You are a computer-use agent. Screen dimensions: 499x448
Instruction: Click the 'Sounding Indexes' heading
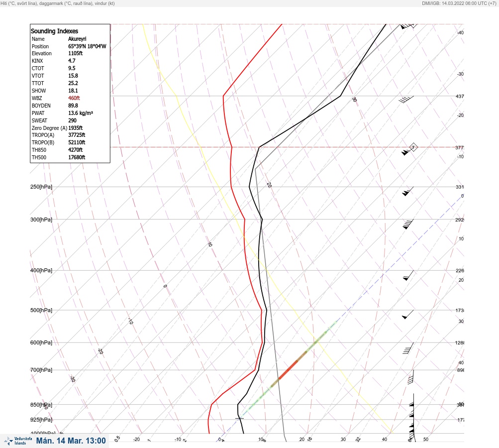click(54, 31)
